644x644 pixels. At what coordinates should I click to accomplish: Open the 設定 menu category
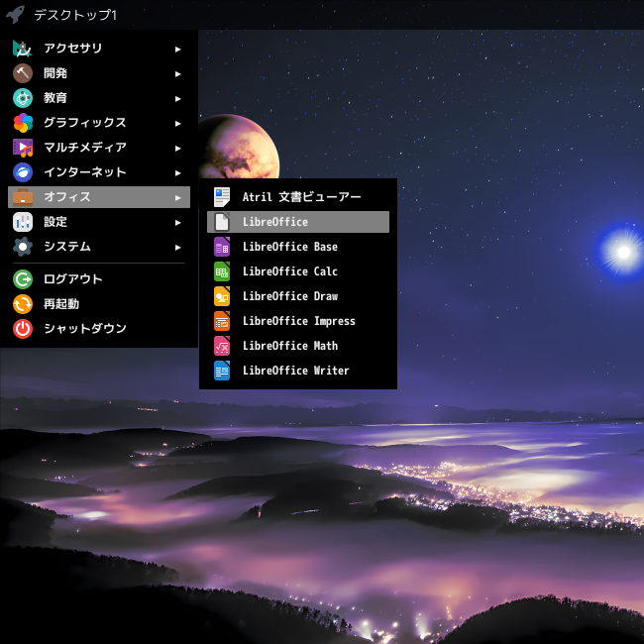click(x=99, y=222)
